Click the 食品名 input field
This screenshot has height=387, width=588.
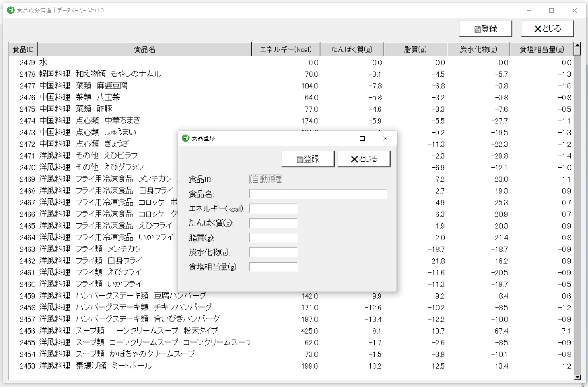tap(318, 194)
